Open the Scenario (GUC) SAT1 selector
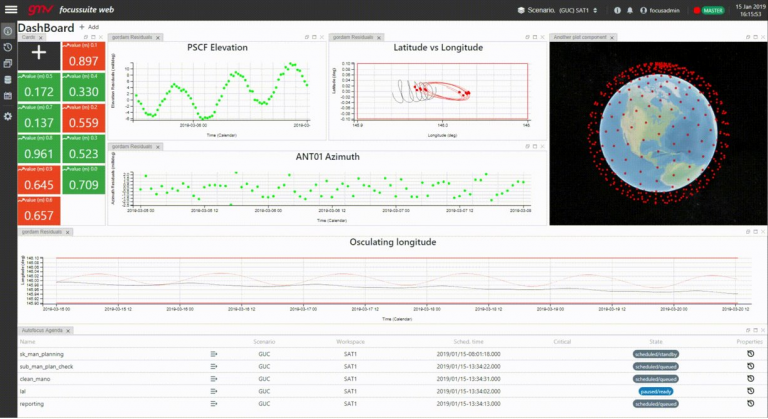Viewport: 768px width, 419px height. 558,10
